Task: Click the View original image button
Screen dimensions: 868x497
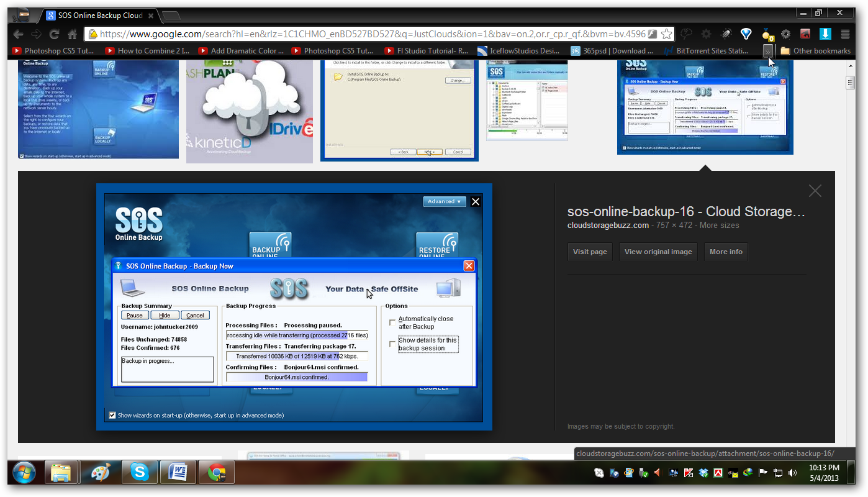Action: point(658,252)
